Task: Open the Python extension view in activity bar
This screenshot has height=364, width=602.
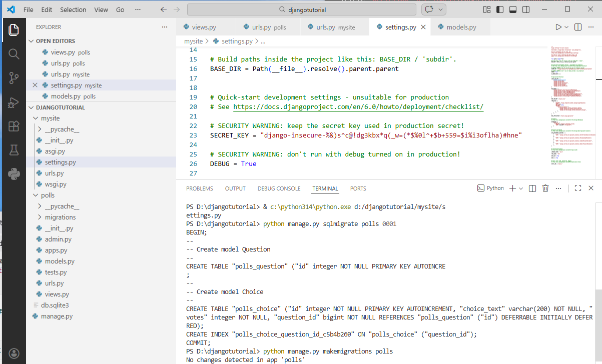Action: coord(14,174)
